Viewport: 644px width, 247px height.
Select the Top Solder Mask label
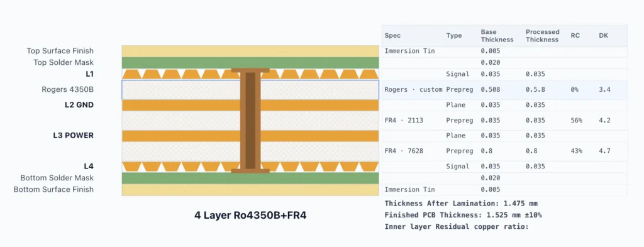[64, 62]
